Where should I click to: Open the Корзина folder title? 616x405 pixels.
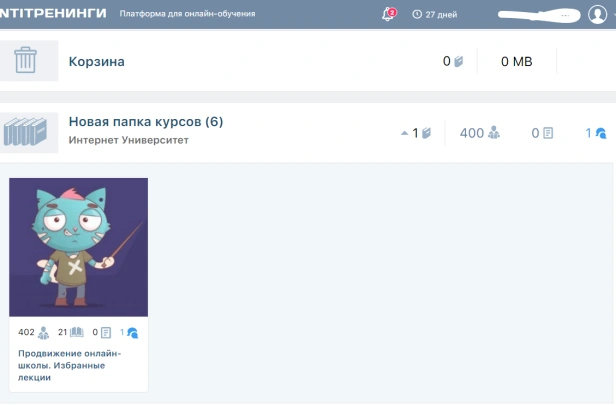coord(96,61)
